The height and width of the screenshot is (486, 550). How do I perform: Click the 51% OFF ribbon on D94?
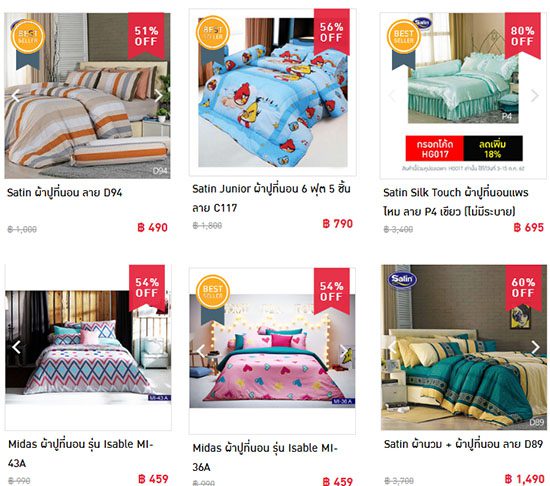[146, 36]
